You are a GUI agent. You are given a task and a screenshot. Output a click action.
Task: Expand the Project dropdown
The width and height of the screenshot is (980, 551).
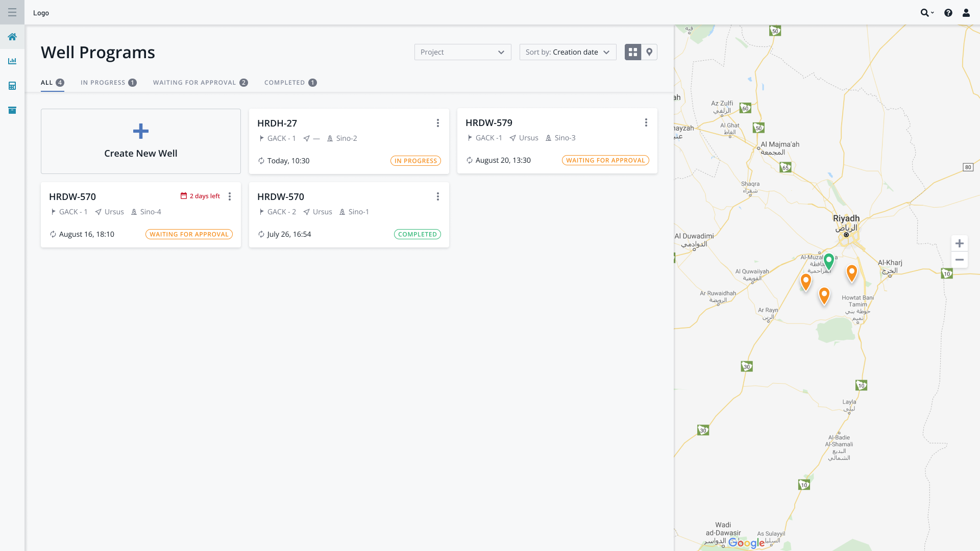coord(463,52)
